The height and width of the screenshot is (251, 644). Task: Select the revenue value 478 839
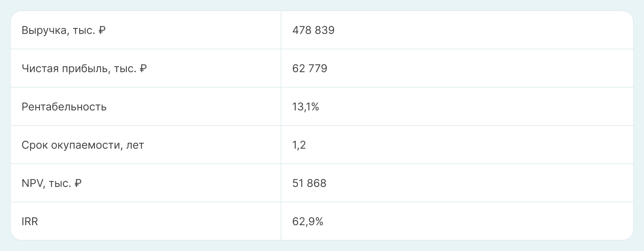click(x=313, y=31)
